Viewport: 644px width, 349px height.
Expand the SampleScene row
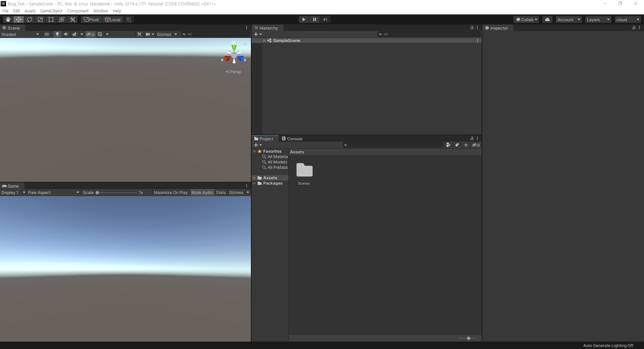(x=264, y=41)
